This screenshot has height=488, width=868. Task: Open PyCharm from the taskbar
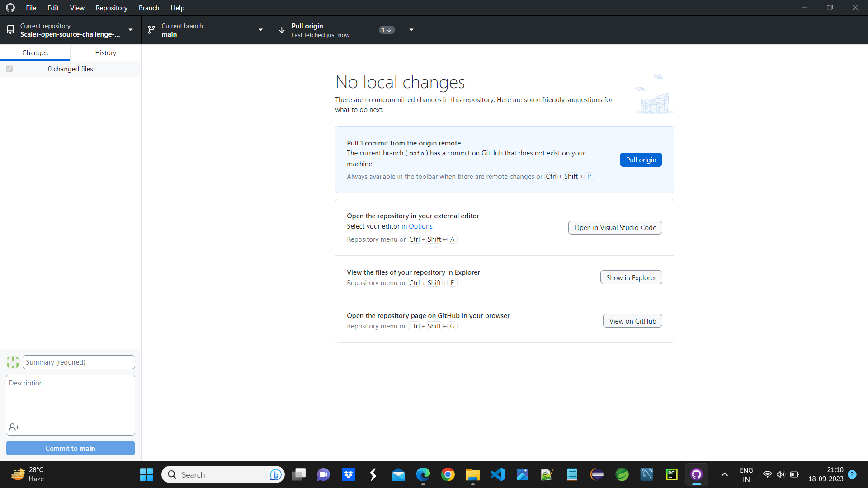coord(672,474)
